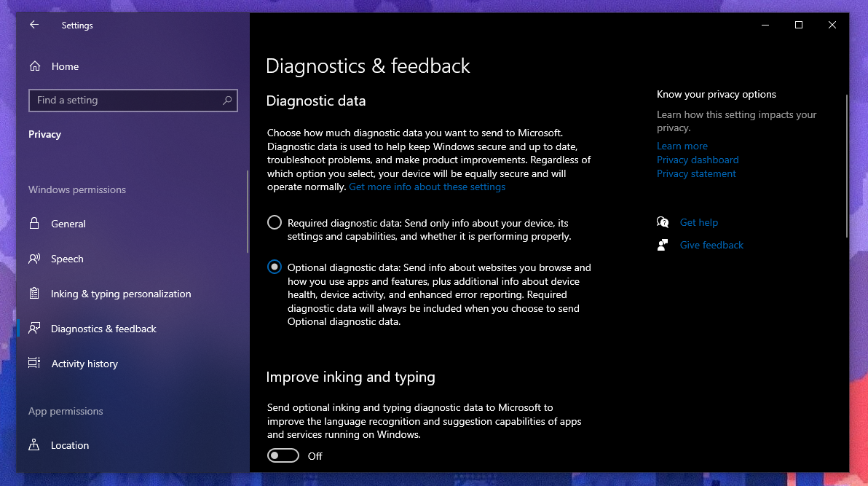The width and height of the screenshot is (868, 486).
Task: Click the Improve inking and typing heading
Action: (x=350, y=377)
